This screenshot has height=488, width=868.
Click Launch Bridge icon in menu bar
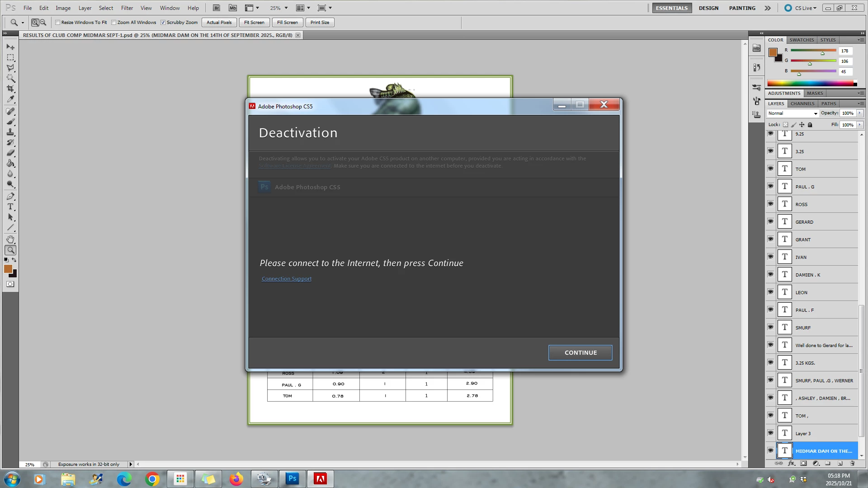click(217, 8)
